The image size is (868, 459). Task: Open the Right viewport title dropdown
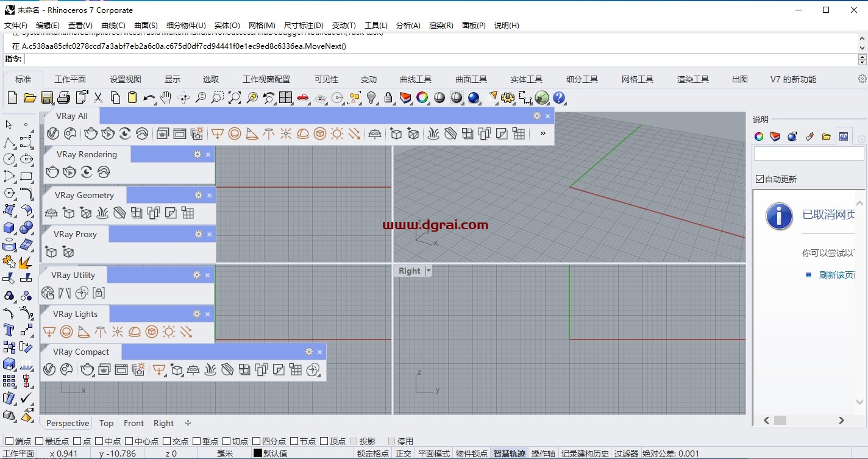click(429, 271)
